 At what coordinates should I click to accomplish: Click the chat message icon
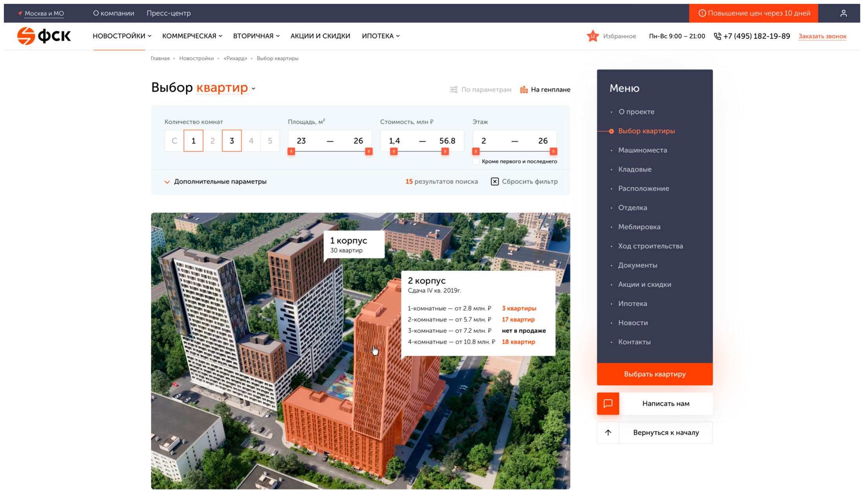pos(608,404)
